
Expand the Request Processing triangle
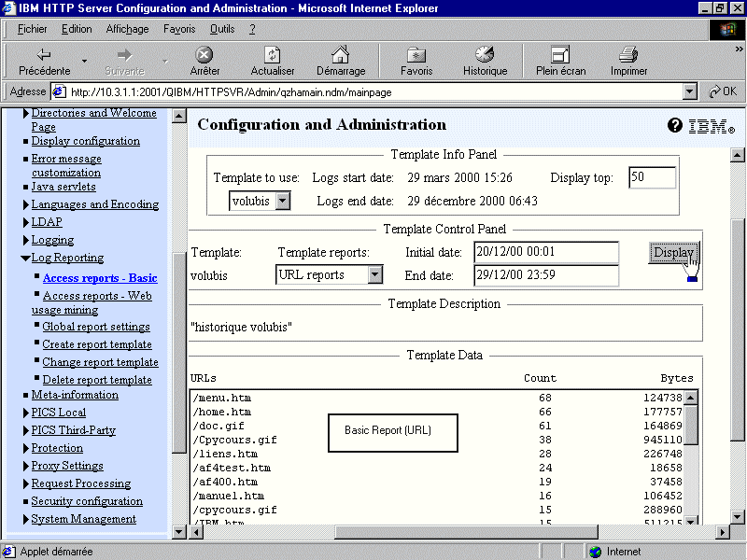click(x=26, y=483)
